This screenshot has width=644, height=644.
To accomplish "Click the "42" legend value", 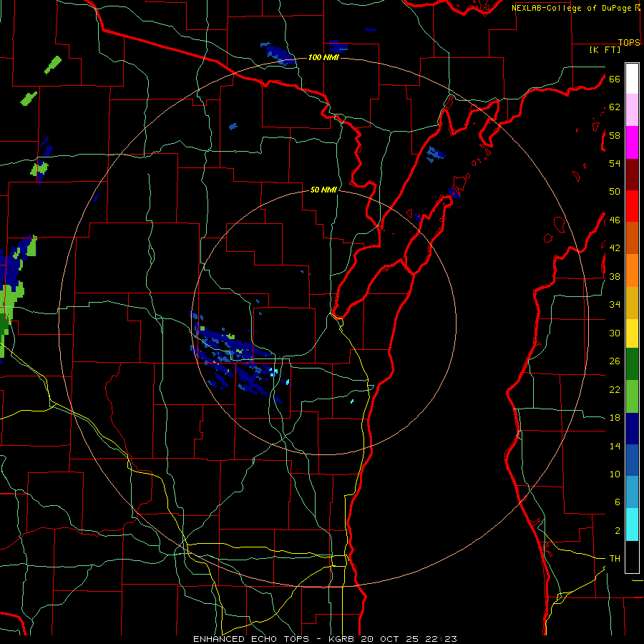I will 615,248.
